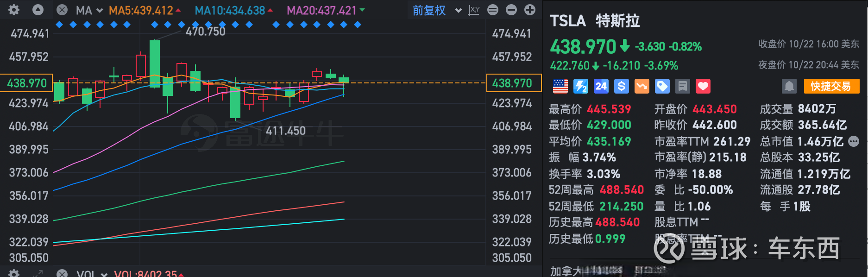Image resolution: width=868 pixels, height=277 pixels.
Task: Click the 24-hour trading icon
Action: pos(601,86)
